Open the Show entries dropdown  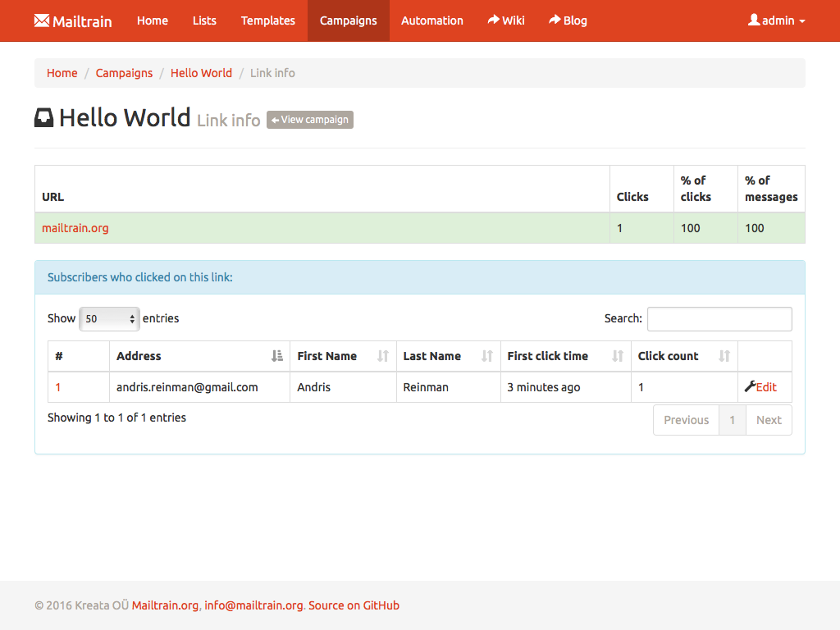[109, 319]
